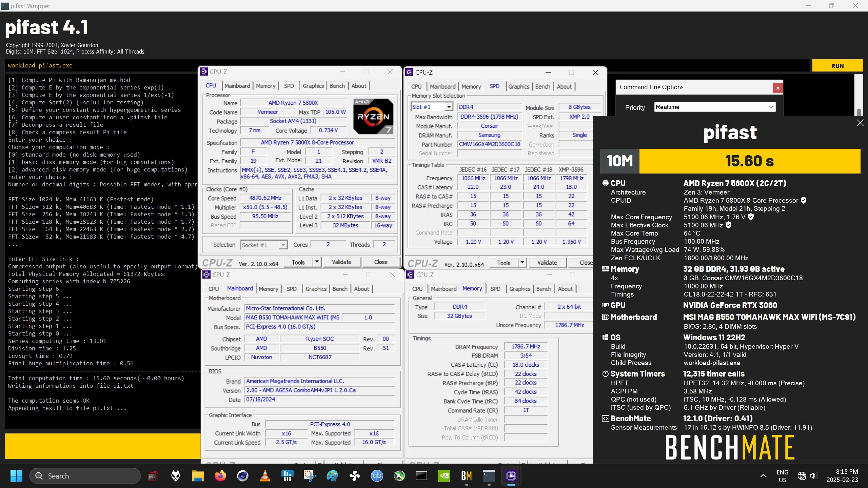Open CPU tab in the bottom-right Memory CPU-Z window

(417, 289)
